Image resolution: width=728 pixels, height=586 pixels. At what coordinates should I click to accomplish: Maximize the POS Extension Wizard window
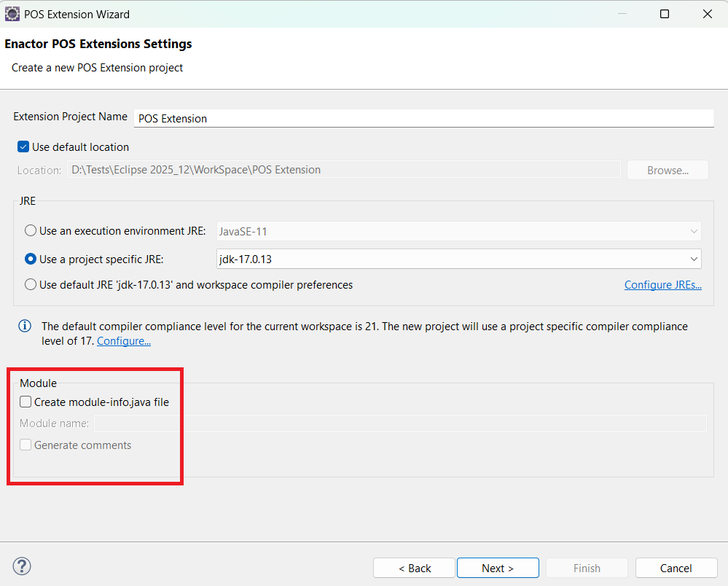pyautogui.click(x=664, y=14)
